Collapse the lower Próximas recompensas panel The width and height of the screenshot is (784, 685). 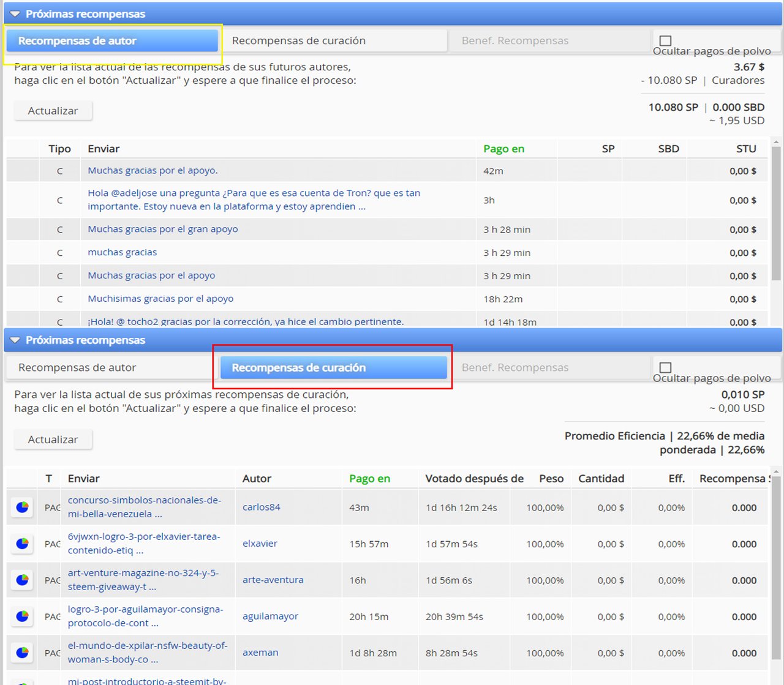(x=15, y=340)
